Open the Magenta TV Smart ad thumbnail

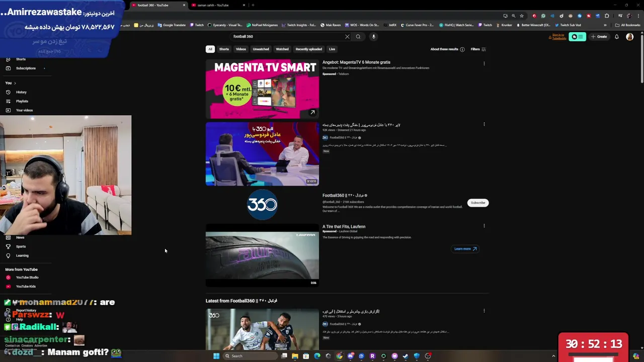pos(262,89)
